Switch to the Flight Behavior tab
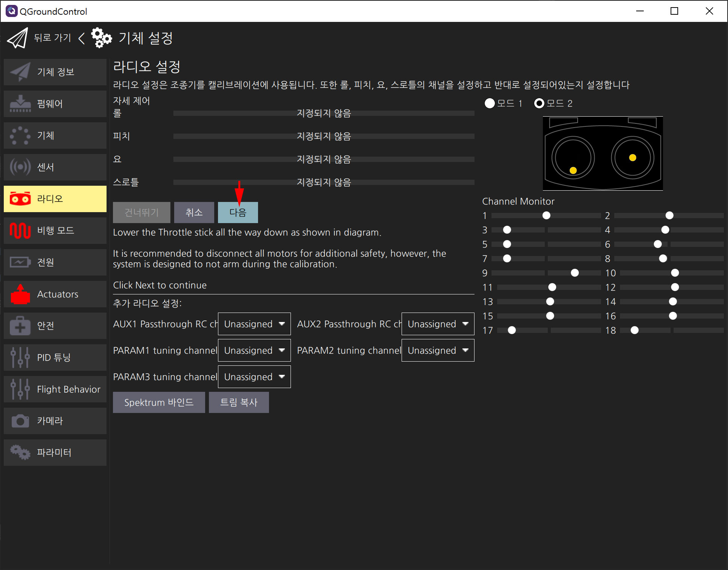Viewport: 728px width, 570px height. point(55,389)
